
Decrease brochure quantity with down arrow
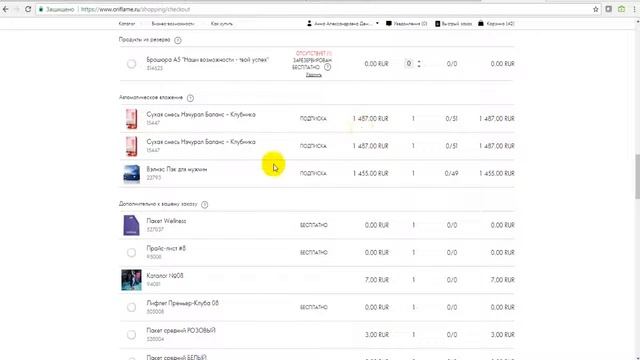coord(419,66)
